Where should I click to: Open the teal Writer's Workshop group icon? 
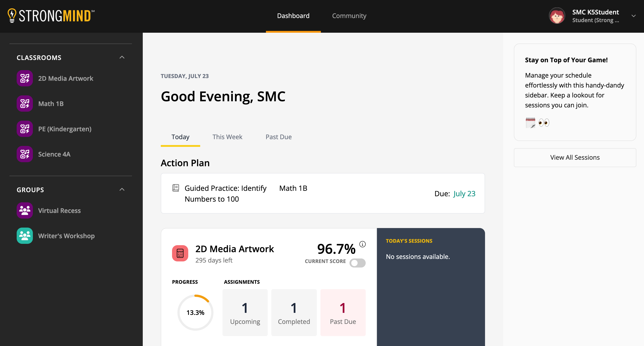click(25, 236)
